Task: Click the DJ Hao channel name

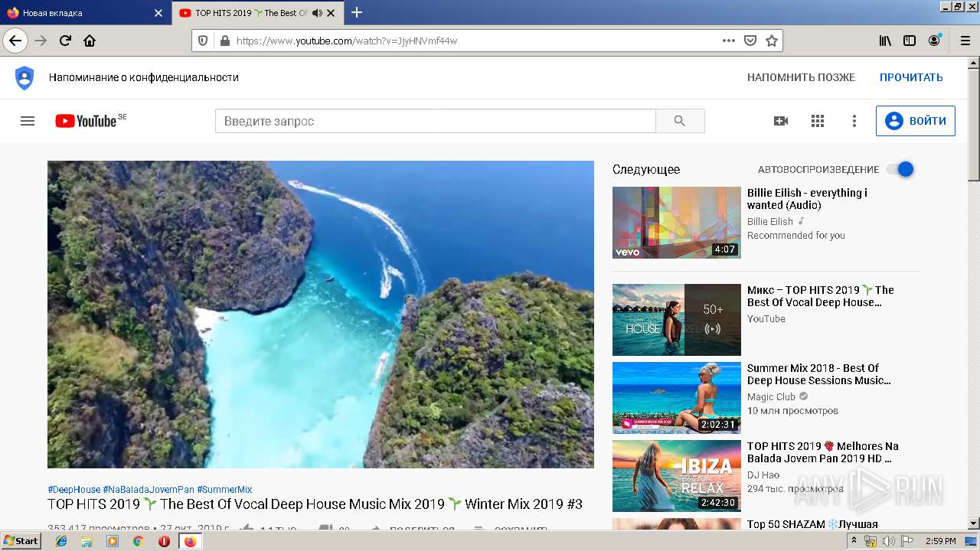Action: point(763,475)
